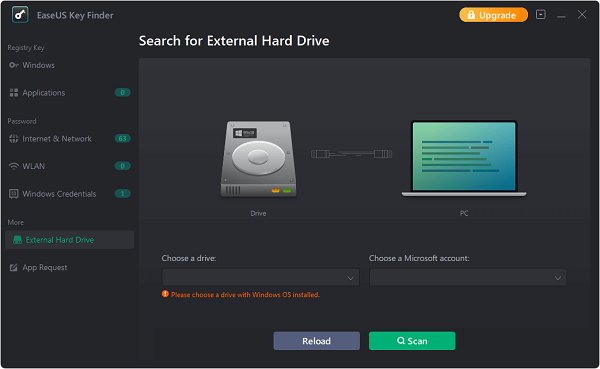Click the chevron of the drive dropdown
The width and height of the screenshot is (600, 369).
click(350, 278)
